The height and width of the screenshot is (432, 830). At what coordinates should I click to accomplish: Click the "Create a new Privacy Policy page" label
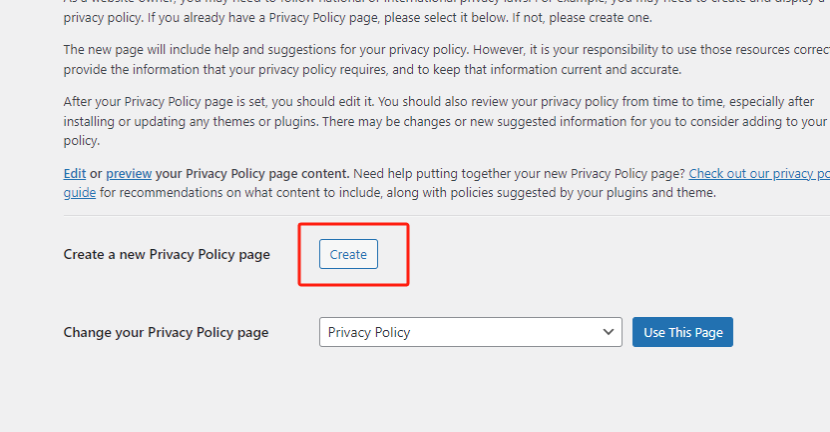click(x=166, y=255)
